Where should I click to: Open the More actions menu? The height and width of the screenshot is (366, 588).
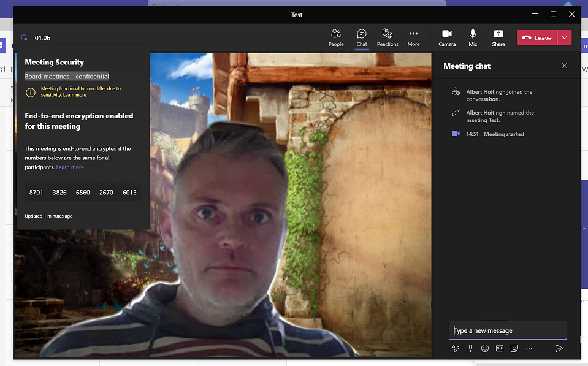pos(413,37)
